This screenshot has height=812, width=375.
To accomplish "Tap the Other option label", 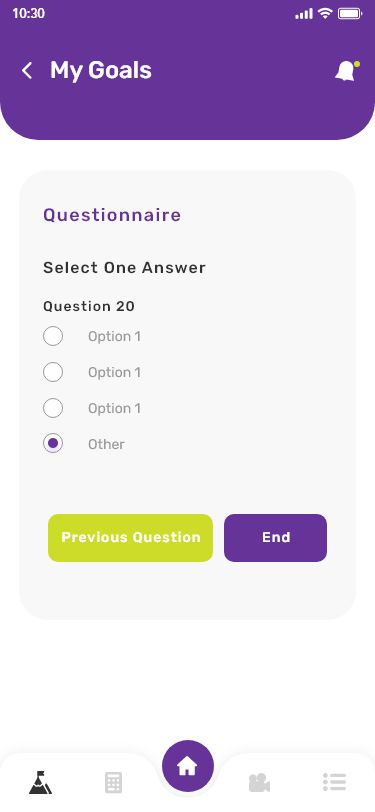I will tap(106, 444).
